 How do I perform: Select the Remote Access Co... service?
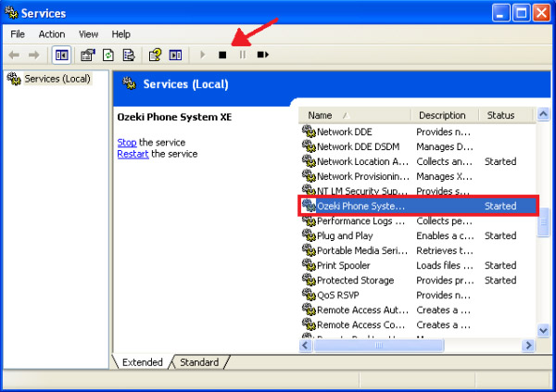418,325
